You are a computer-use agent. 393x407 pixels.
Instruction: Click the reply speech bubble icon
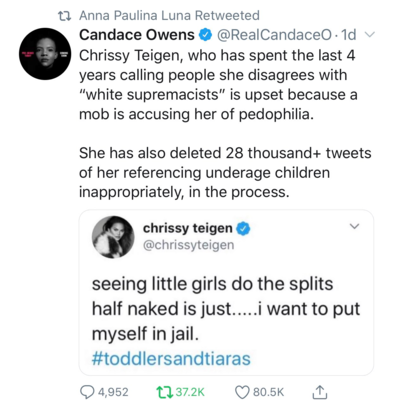point(87,392)
